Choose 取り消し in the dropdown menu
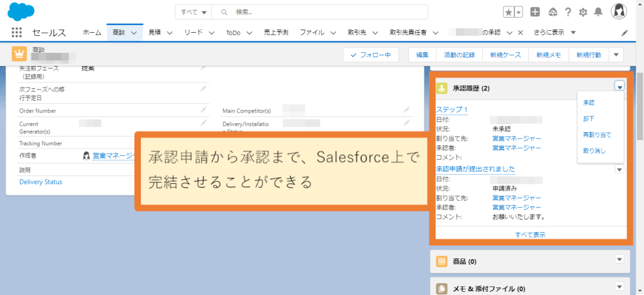 (594, 151)
